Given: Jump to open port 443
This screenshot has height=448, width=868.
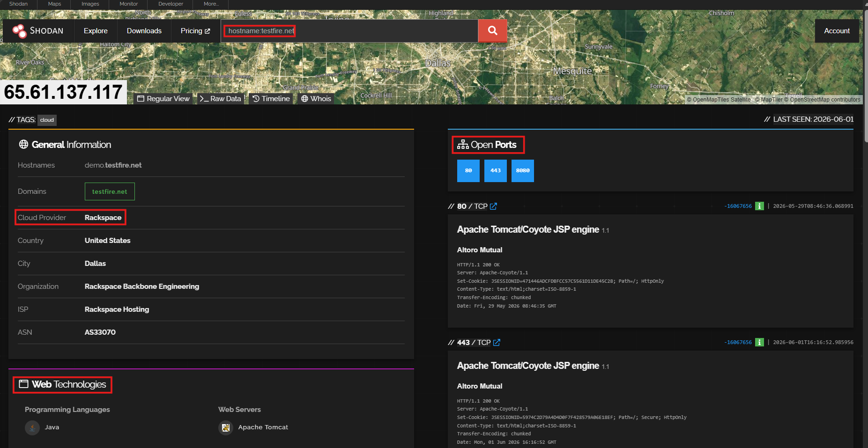Looking at the screenshot, I should [496, 170].
